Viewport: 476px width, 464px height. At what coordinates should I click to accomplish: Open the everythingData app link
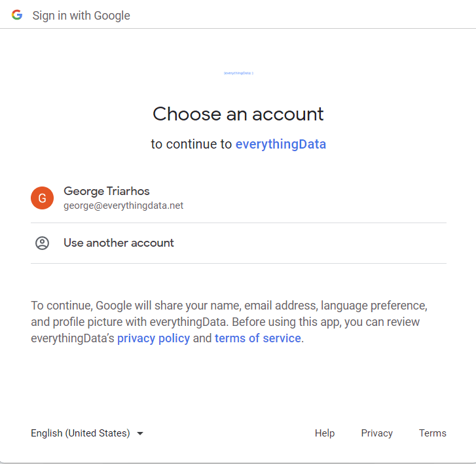280,144
